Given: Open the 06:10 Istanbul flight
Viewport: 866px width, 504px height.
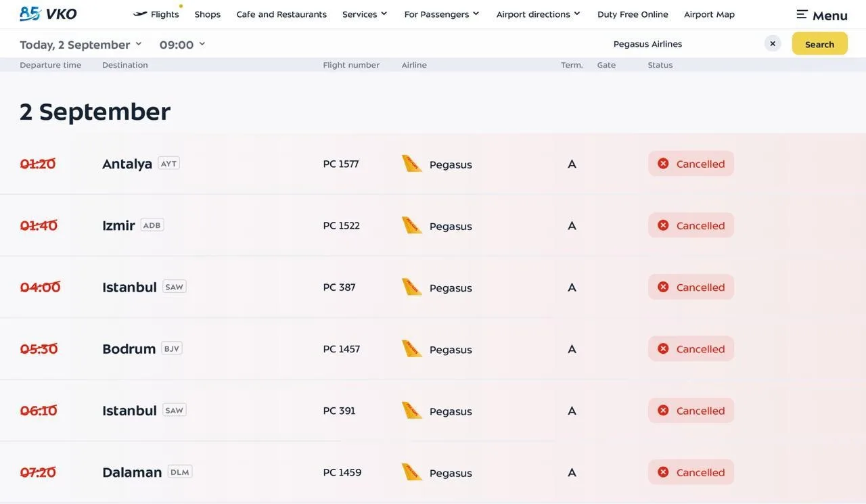Looking at the screenshot, I should [433, 410].
